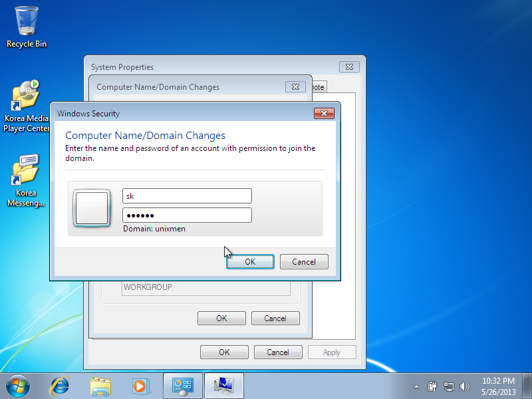Confirm credentials with Windows Security OK
532x399 pixels.
pyautogui.click(x=251, y=261)
